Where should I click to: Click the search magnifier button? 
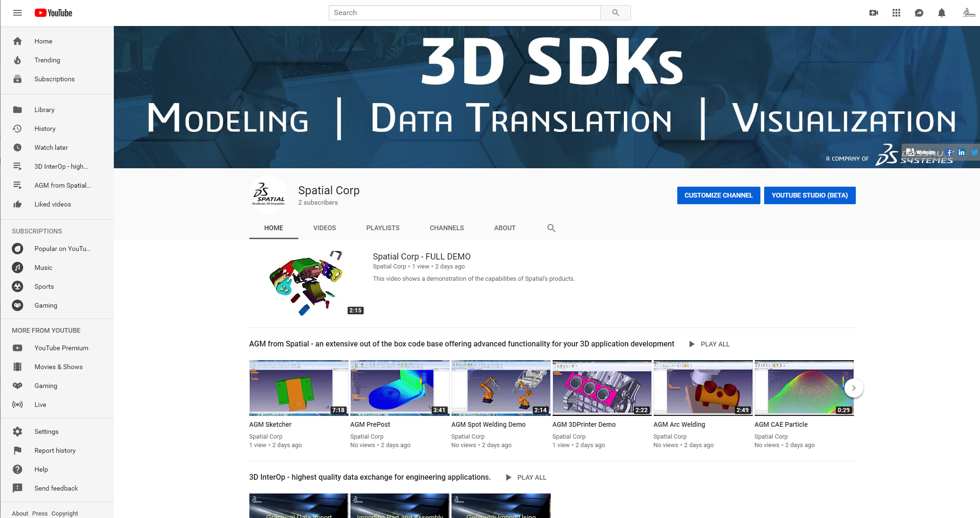[x=615, y=13]
